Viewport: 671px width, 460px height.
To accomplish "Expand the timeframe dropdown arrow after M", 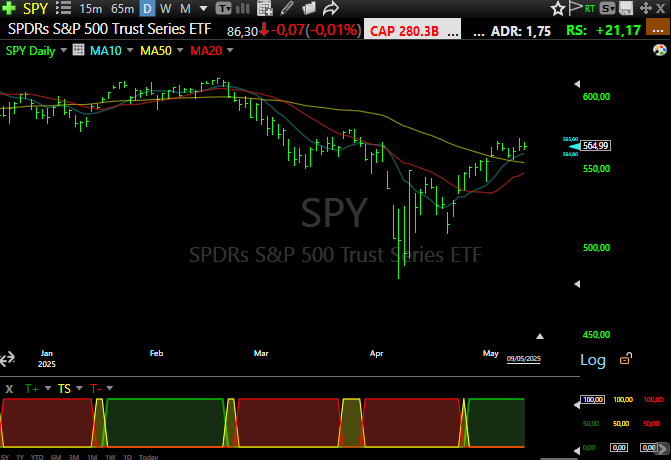I will (204, 8).
